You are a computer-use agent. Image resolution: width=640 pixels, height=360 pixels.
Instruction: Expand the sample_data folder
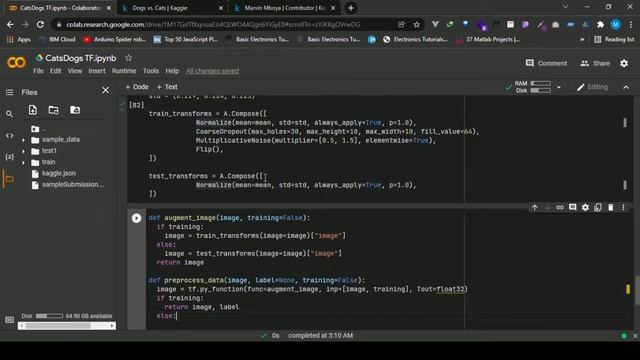(x=23, y=140)
